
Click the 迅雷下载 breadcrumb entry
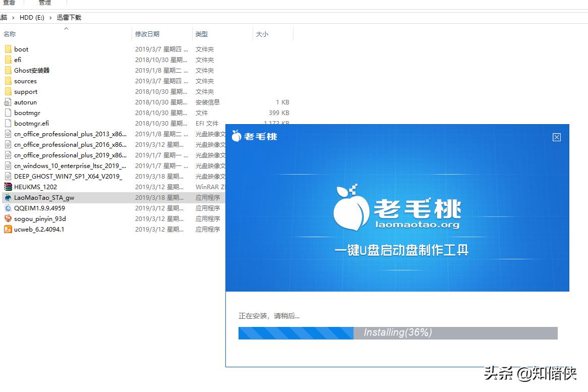69,17
